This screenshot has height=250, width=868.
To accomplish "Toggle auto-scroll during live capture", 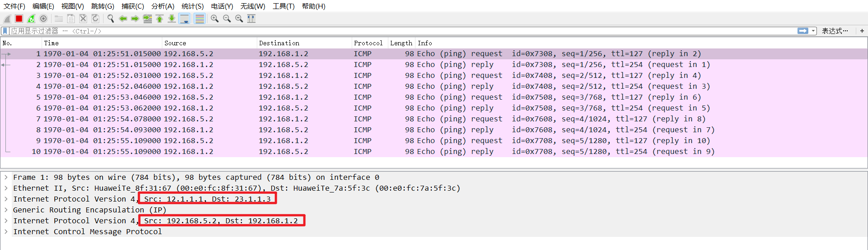I will (184, 19).
